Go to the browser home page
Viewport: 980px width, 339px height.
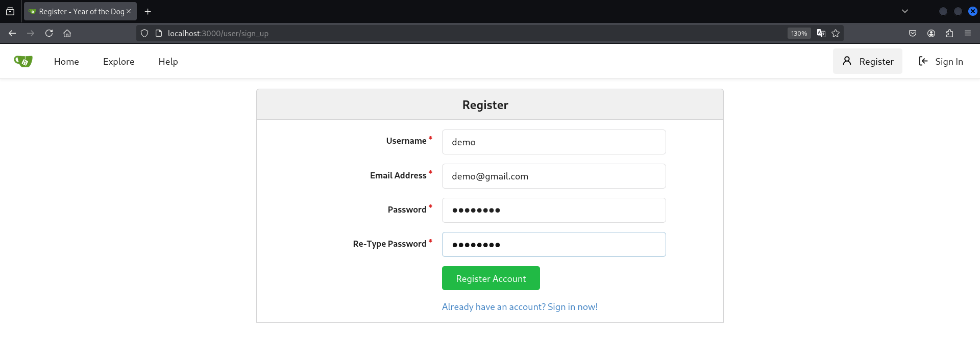67,33
